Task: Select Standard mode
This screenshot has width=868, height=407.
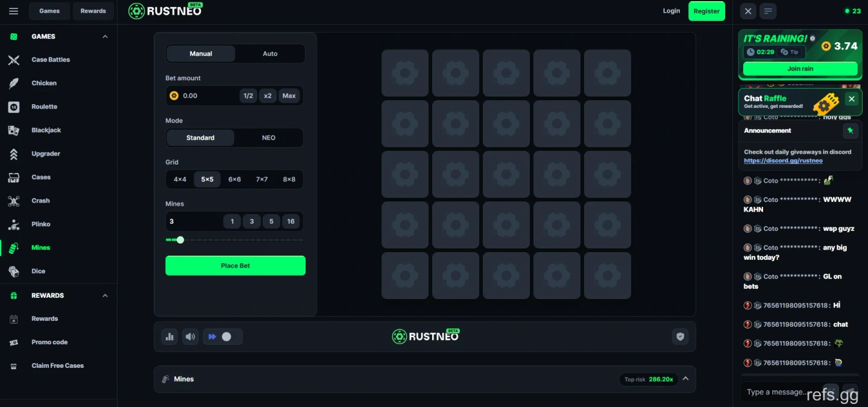Action: click(x=200, y=137)
